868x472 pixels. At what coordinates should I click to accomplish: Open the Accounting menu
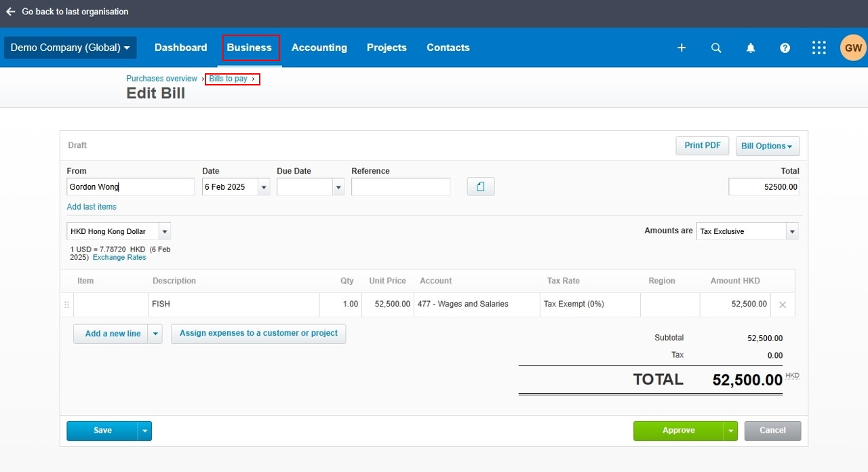coord(319,47)
